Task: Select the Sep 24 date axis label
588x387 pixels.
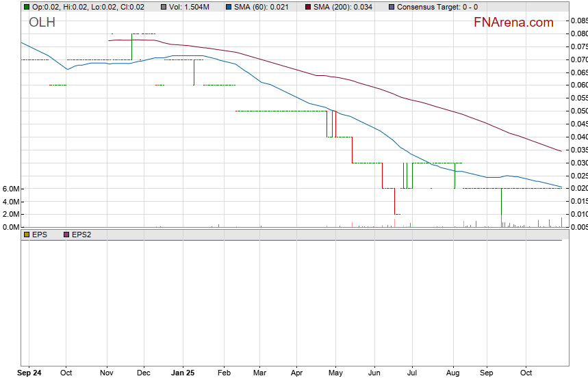Action: [29, 373]
